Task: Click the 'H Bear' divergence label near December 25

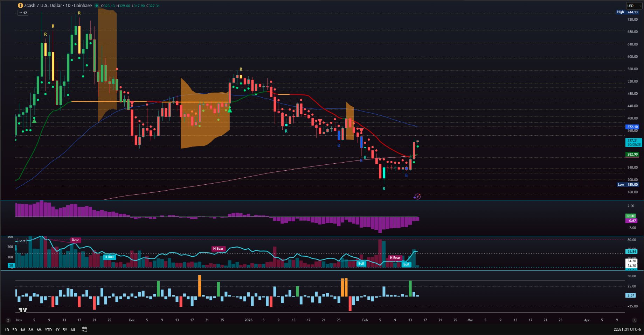Action: [218, 249]
